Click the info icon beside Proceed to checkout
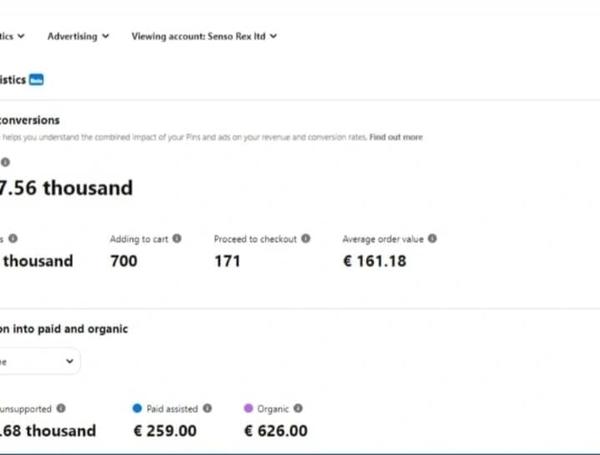Image resolution: width=600 pixels, height=455 pixels. [306, 239]
